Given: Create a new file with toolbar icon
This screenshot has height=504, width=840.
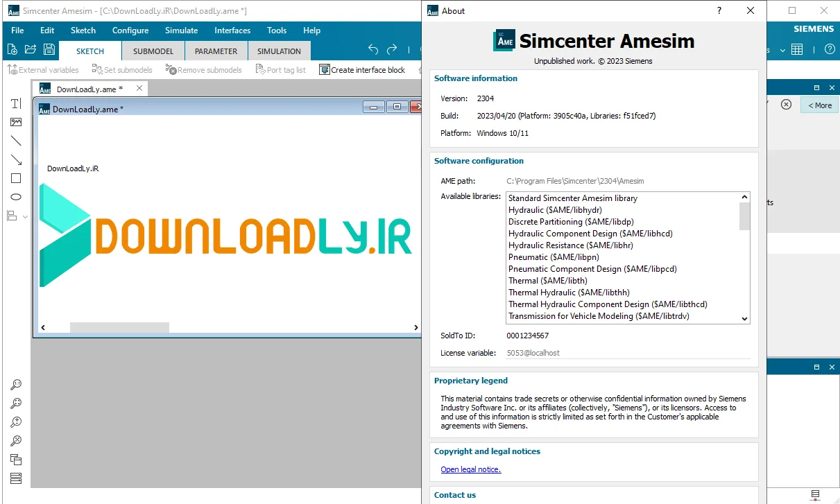Looking at the screenshot, I should point(12,49).
